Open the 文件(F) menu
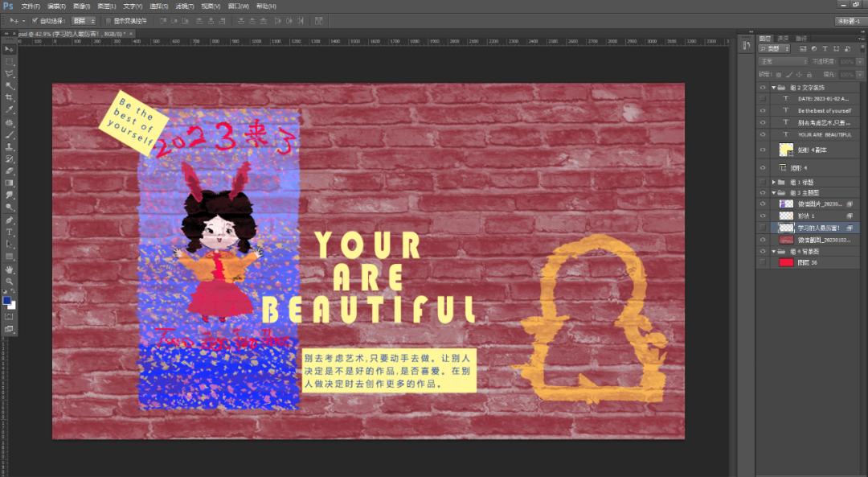This screenshot has width=868, height=477. 31,6
